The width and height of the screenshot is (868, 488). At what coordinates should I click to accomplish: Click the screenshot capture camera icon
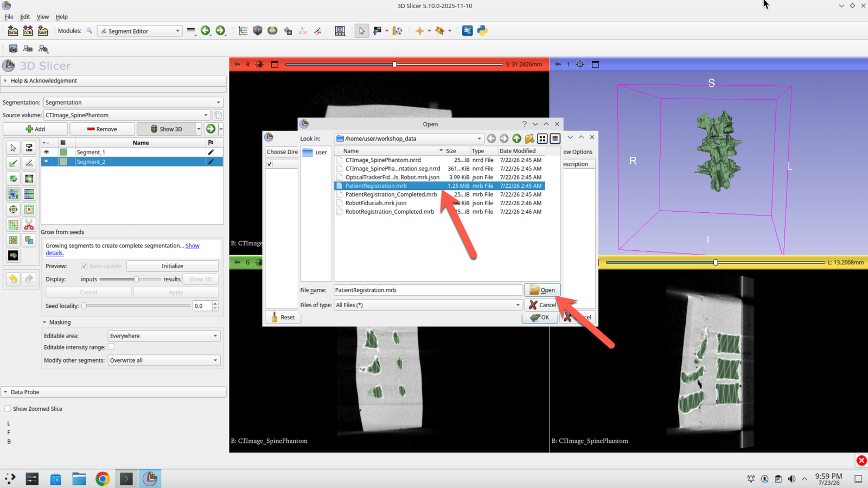(13, 49)
